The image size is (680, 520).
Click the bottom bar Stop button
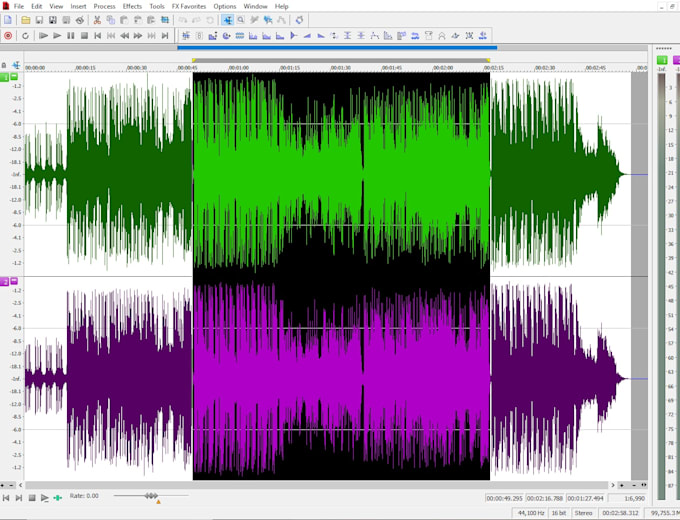[x=32, y=498]
